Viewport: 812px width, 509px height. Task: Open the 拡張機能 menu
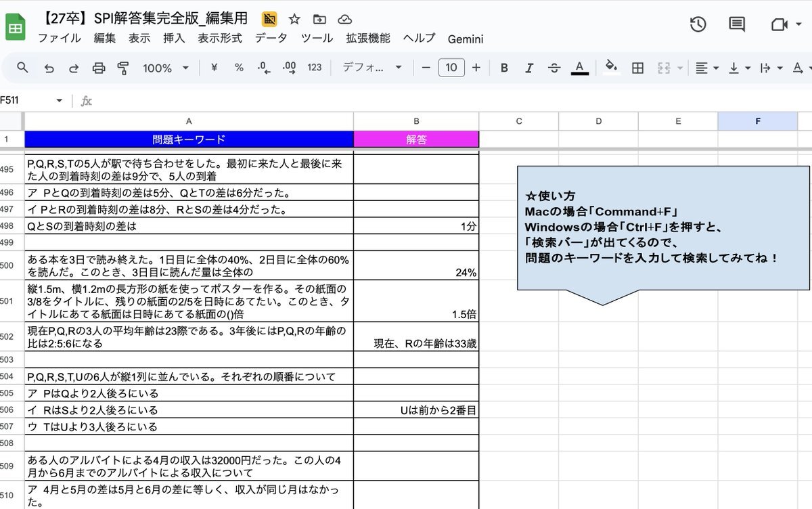(x=367, y=39)
